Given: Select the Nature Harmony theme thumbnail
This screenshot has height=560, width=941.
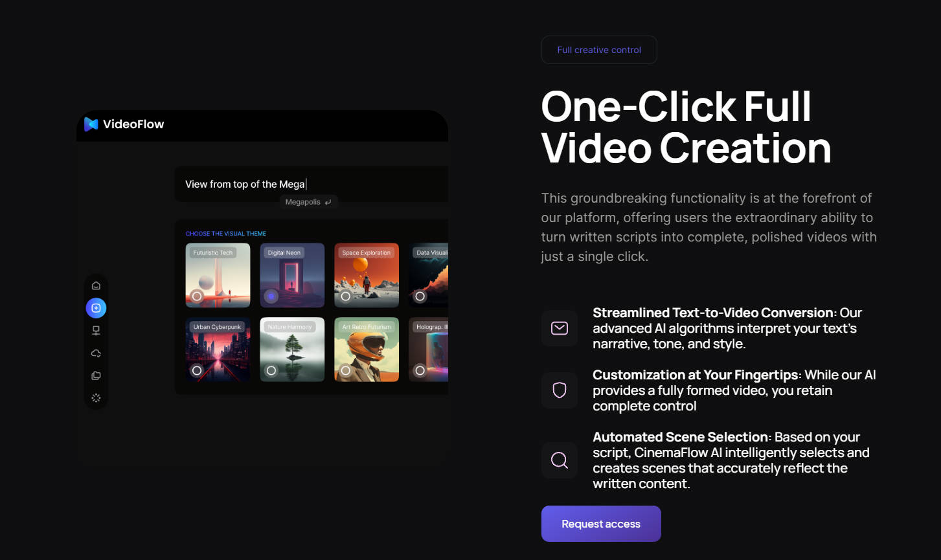Looking at the screenshot, I should [292, 350].
